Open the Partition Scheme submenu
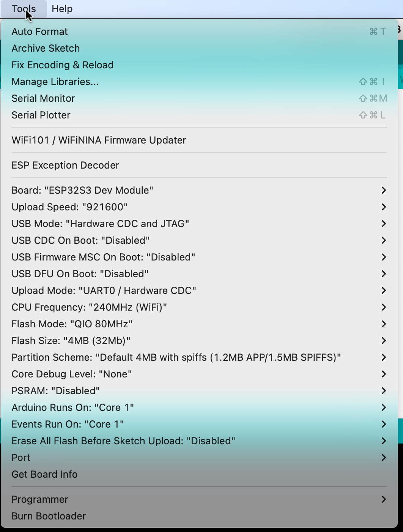This screenshot has width=403, height=532. tap(176, 357)
